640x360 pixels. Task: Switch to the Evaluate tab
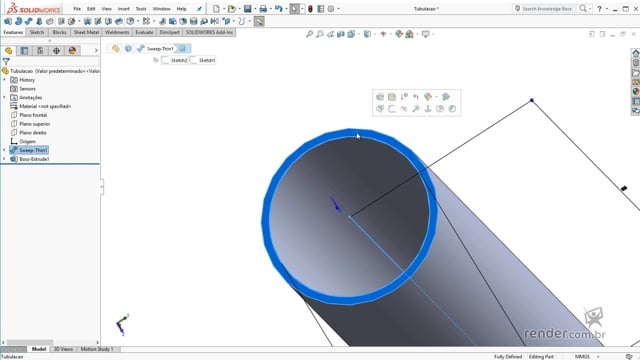(x=144, y=32)
